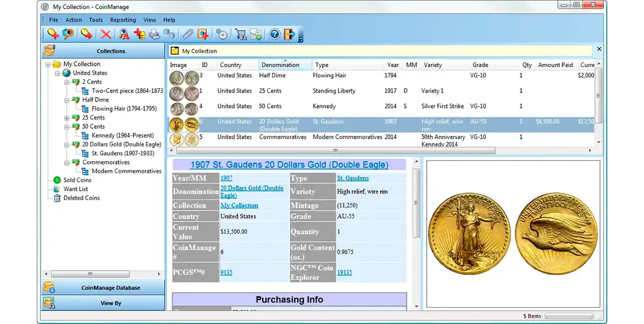This screenshot has width=644, height=324.
Task: Click the NGC Coin Explorer 19135 link
Action: tap(344, 272)
